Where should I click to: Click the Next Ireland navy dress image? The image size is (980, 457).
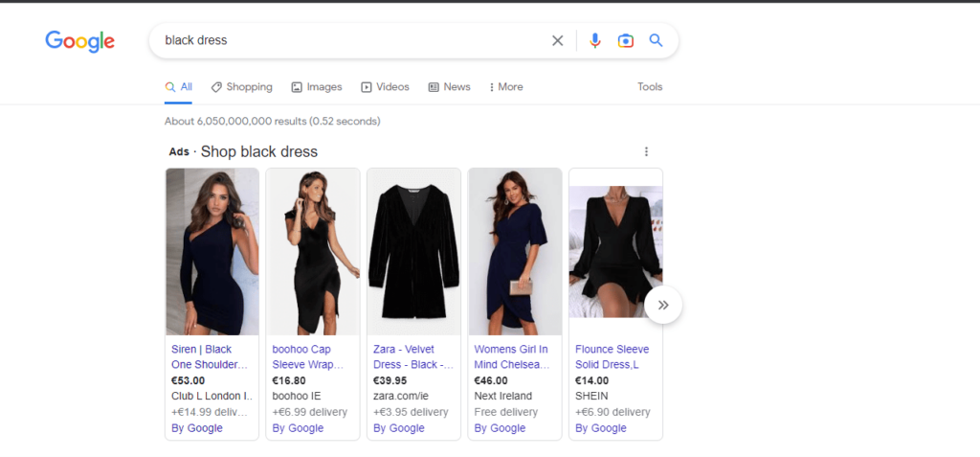(515, 251)
